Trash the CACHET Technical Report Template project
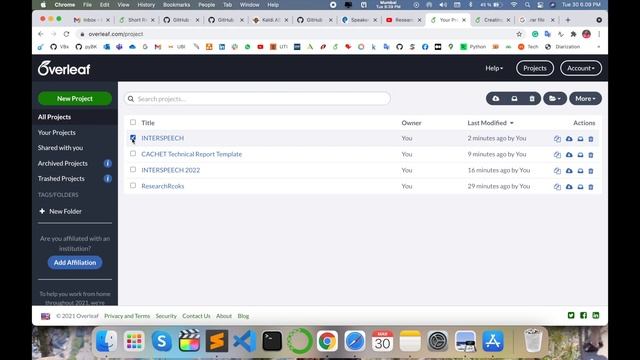The width and height of the screenshot is (640, 360). coord(591,155)
